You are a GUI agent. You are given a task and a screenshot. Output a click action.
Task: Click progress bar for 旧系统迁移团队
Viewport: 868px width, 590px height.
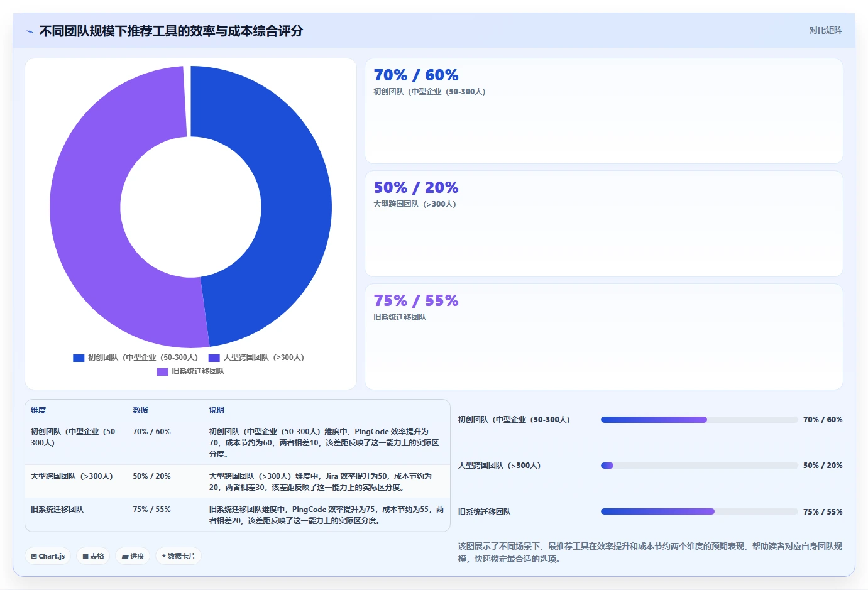click(699, 511)
